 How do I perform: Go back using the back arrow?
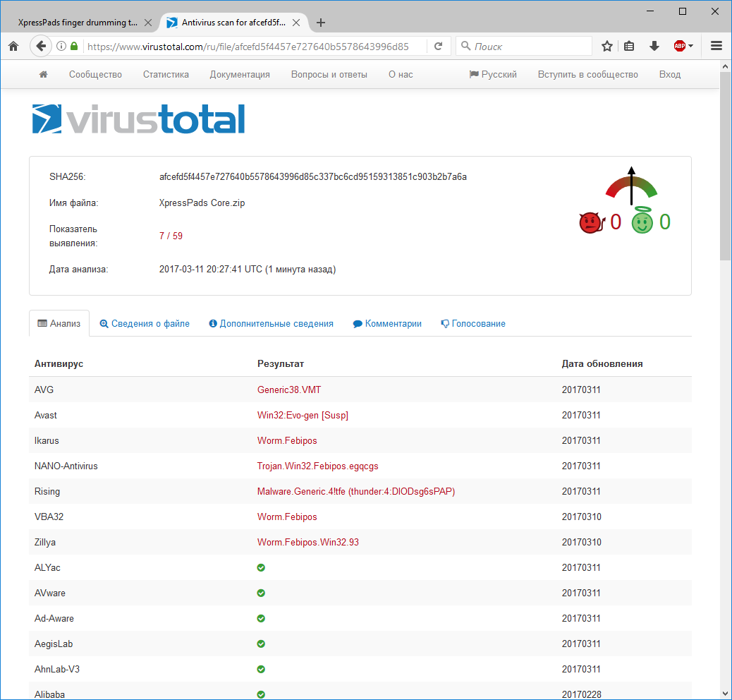click(41, 47)
